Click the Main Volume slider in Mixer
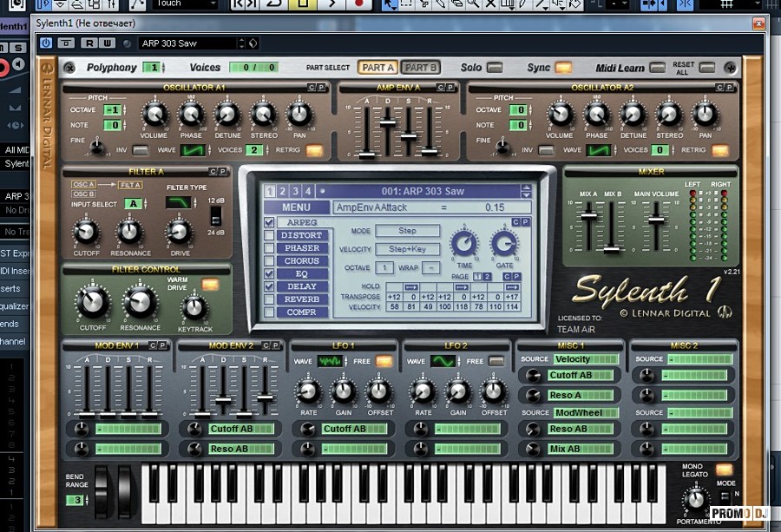781x532 pixels. 656,220
